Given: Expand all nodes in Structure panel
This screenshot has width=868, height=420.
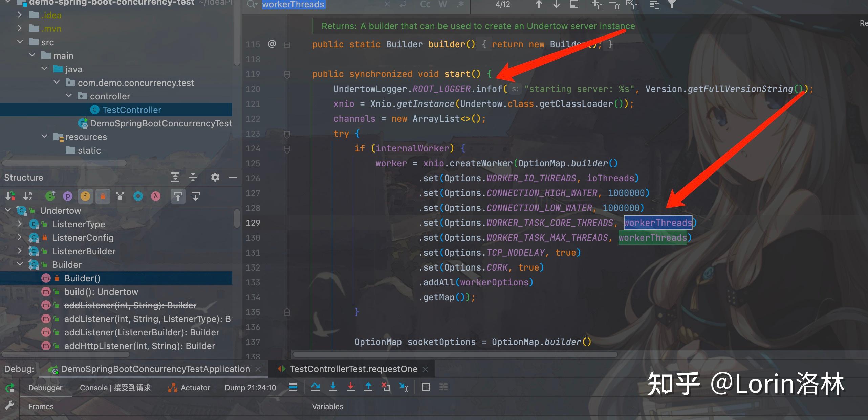Looking at the screenshot, I should pyautogui.click(x=175, y=177).
